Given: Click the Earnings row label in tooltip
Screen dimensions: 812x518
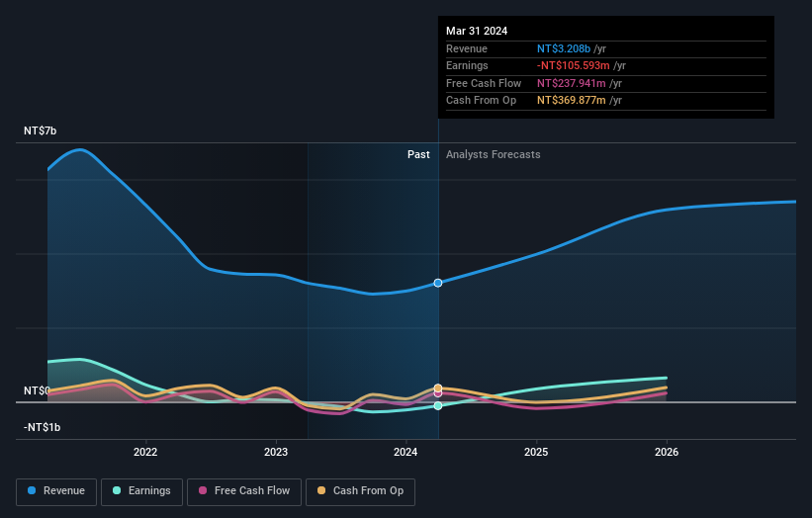Looking at the screenshot, I should [467, 65].
